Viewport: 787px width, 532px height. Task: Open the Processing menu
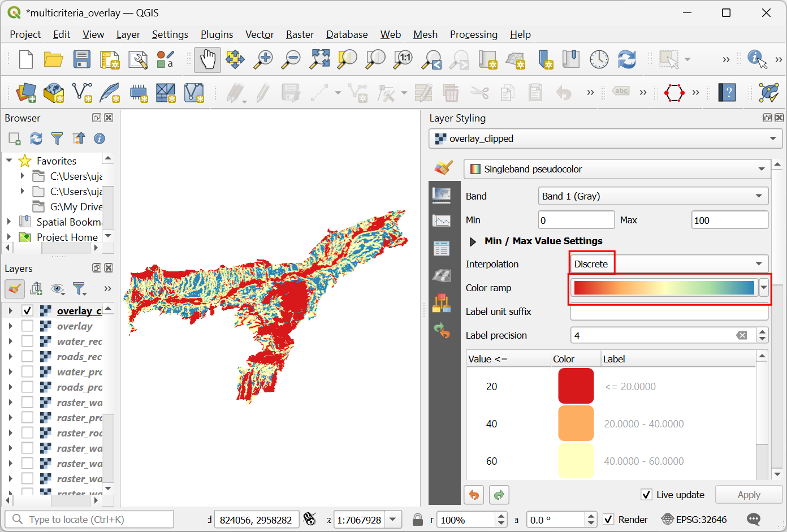[x=473, y=34]
